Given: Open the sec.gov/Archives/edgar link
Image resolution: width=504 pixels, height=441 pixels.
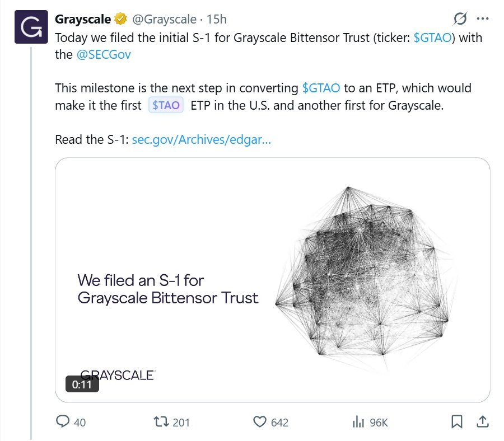Looking at the screenshot, I should tap(202, 139).
